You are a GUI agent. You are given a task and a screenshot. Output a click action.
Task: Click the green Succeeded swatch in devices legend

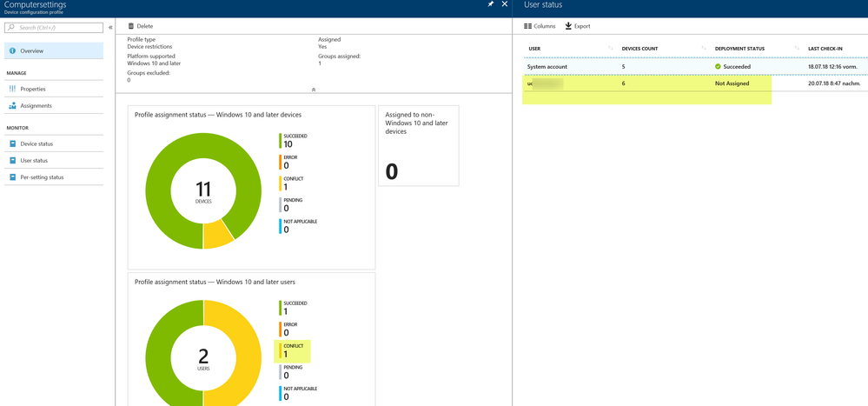[x=280, y=141]
